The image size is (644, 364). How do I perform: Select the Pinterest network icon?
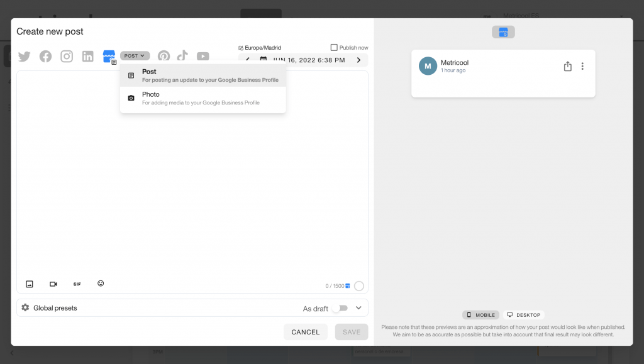click(164, 56)
